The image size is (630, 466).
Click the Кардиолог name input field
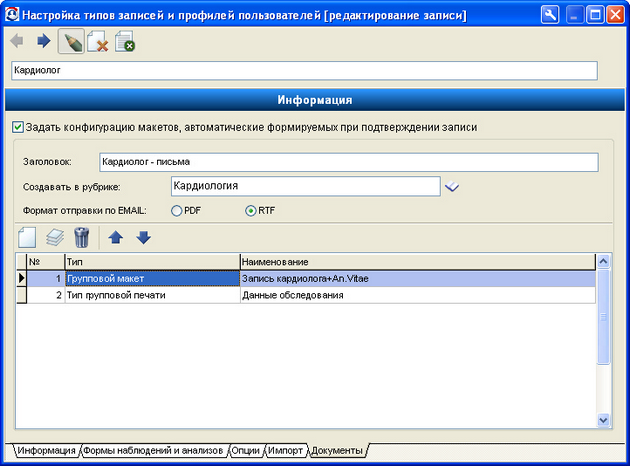305,71
